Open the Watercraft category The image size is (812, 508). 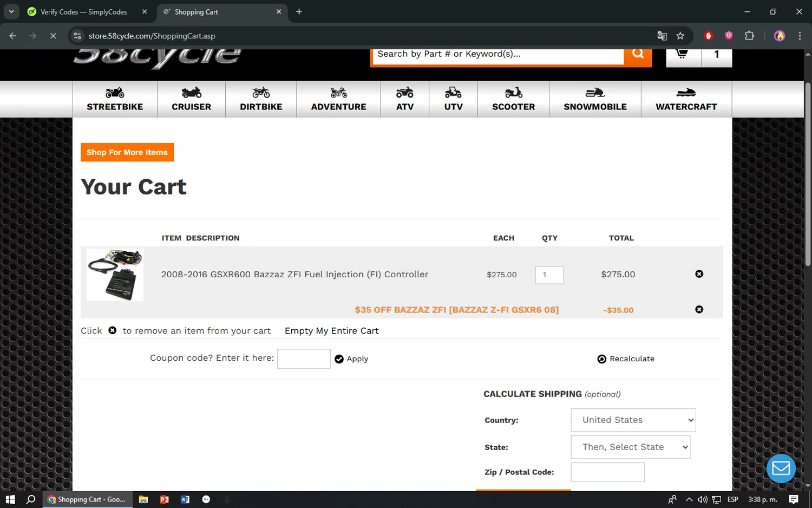(x=686, y=99)
